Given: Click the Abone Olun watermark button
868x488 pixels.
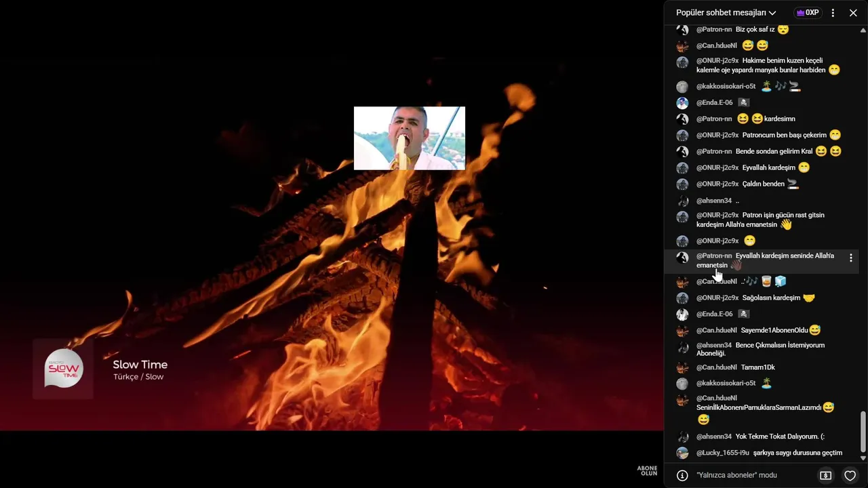Looking at the screenshot, I should tap(647, 470).
